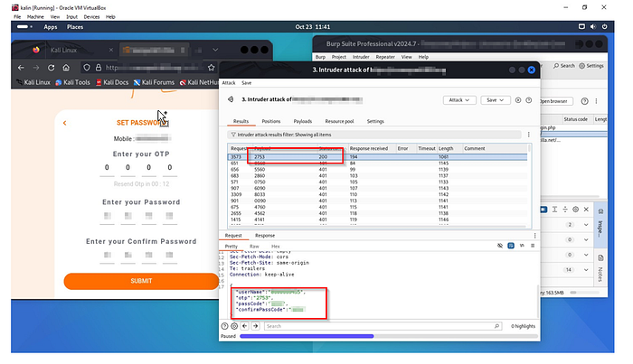Bookmark this page with the star icon
This screenshot has height=364, width=633.
pos(211,68)
